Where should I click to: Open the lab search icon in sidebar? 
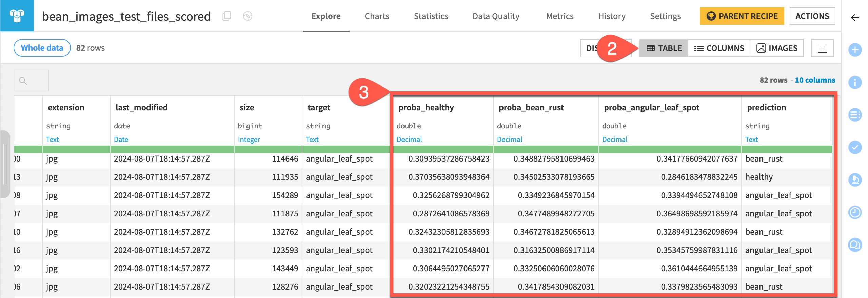(x=855, y=180)
